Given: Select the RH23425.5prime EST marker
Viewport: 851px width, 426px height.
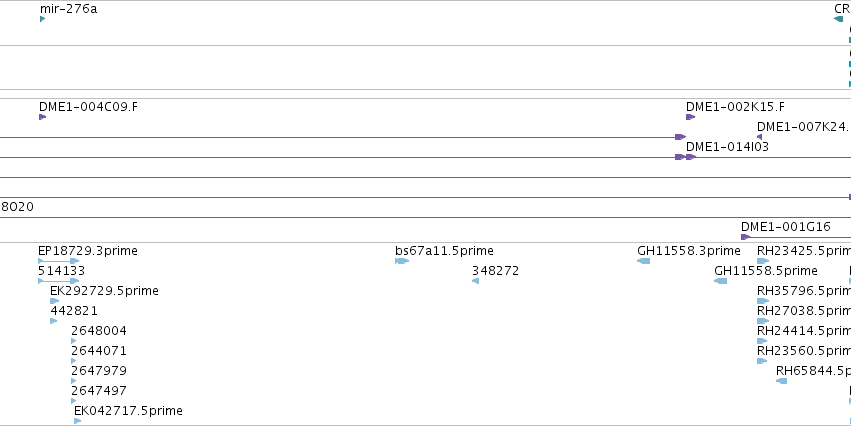Looking at the screenshot, I should click(x=763, y=261).
